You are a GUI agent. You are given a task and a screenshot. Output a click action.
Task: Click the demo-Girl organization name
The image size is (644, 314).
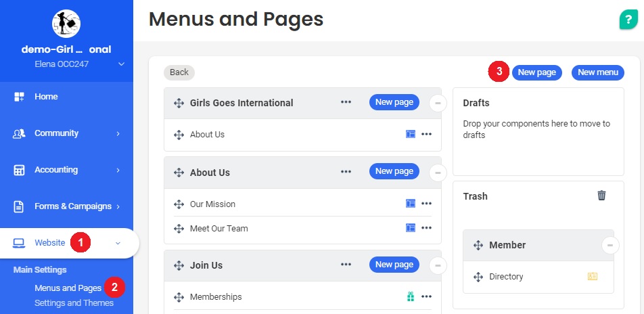(66, 49)
